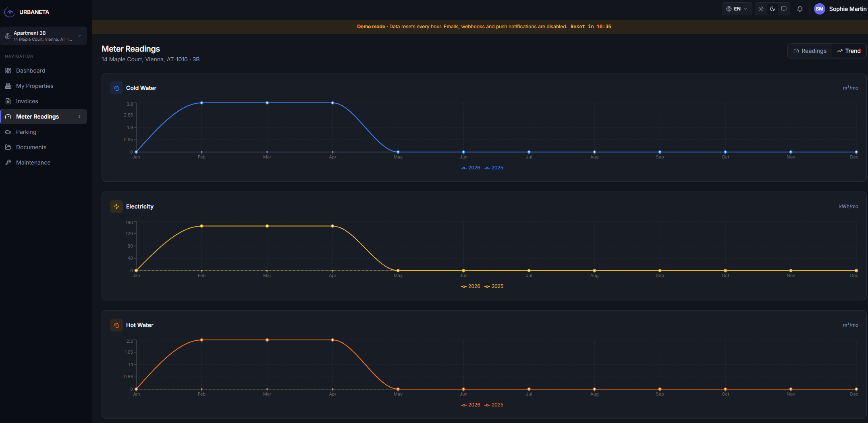Viewport: 868px width, 423px height.
Task: Click the building icon beside Apartment 3B
Action: [x=8, y=36]
